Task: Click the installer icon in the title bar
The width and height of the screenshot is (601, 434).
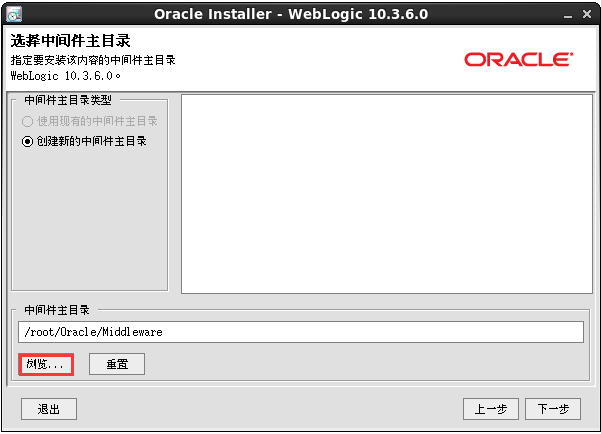Action: 14,14
